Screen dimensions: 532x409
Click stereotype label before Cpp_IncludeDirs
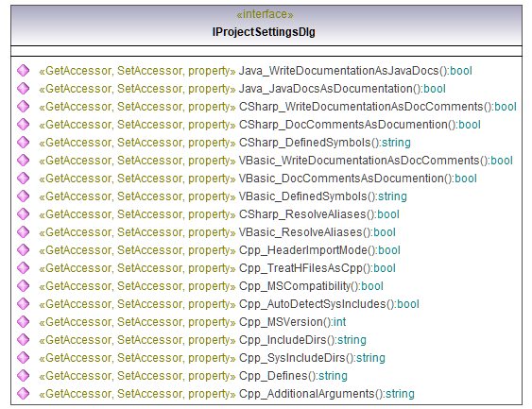pos(137,340)
